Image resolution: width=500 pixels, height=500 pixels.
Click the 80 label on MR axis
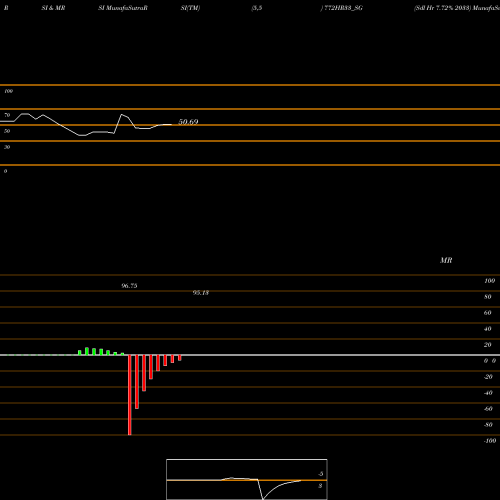(488, 297)
